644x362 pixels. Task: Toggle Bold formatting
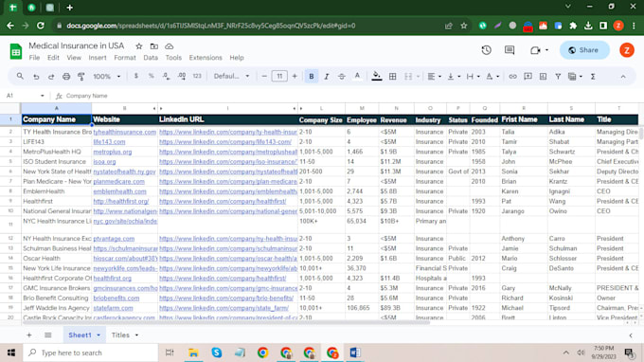(x=312, y=77)
